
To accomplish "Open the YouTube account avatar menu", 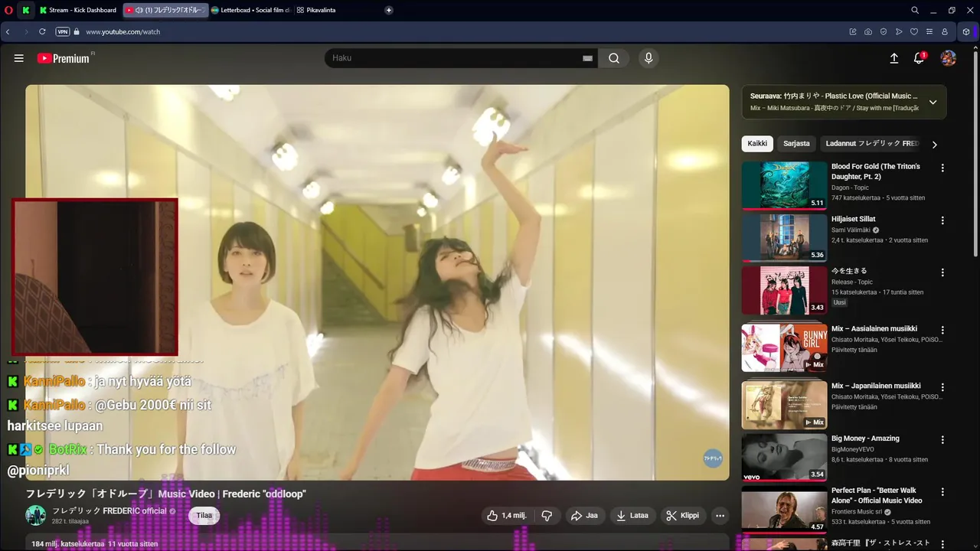I will pos(949,58).
